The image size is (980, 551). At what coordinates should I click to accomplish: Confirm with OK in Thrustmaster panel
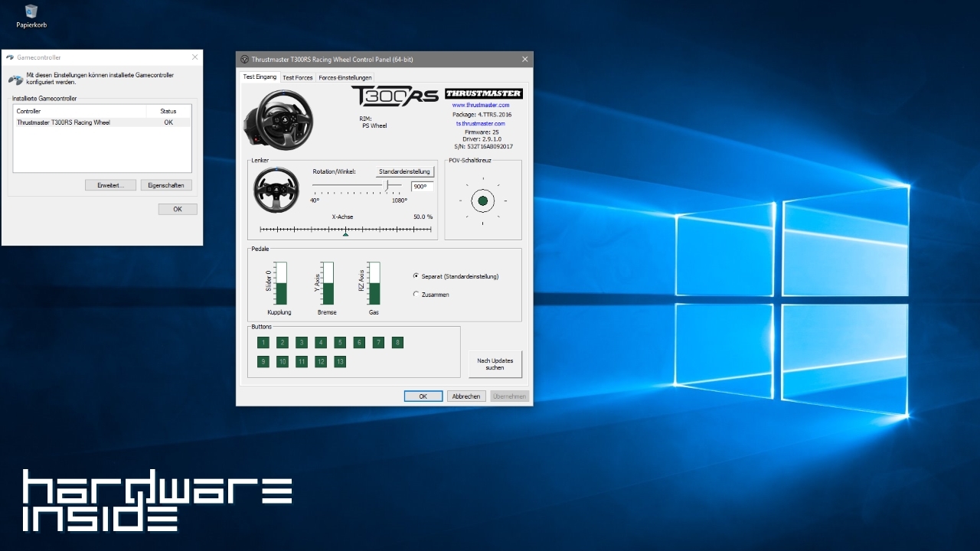tap(423, 396)
